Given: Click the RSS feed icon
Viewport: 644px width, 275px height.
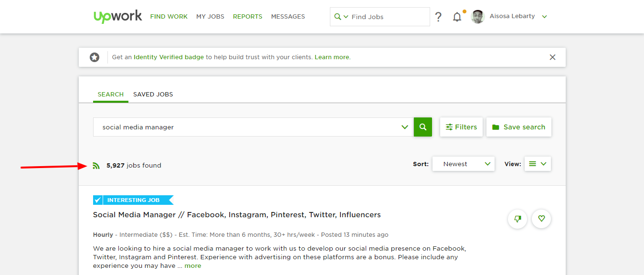Looking at the screenshot, I should coord(96,166).
